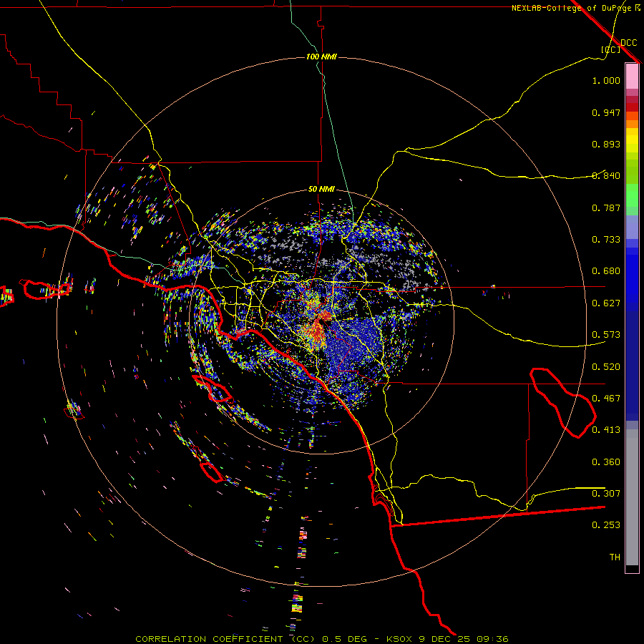Click the red-orange band on color scale

point(632,115)
